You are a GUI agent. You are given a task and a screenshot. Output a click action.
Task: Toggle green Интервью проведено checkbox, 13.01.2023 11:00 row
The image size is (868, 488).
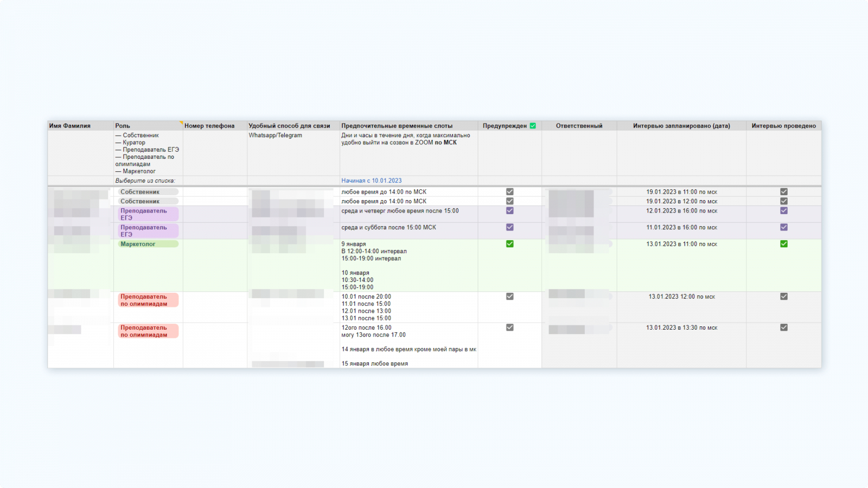pyautogui.click(x=784, y=244)
